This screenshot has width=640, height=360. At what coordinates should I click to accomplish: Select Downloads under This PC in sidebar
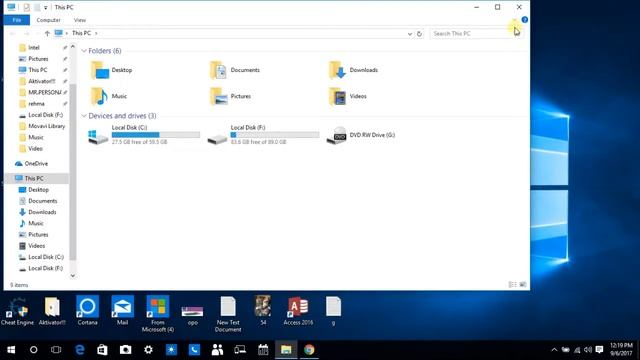(42, 212)
